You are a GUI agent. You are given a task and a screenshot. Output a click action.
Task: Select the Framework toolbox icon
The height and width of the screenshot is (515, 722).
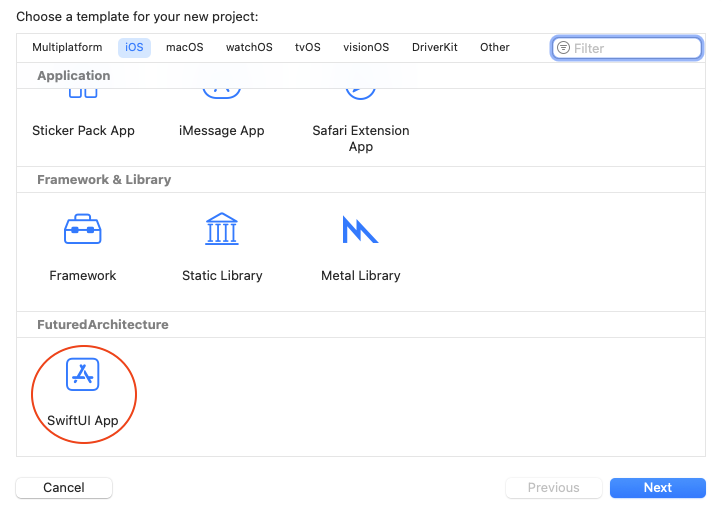click(x=83, y=231)
